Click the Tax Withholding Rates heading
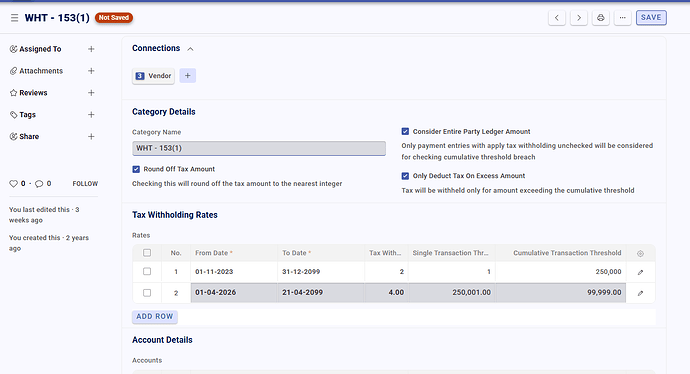The image size is (690, 374). coord(175,215)
